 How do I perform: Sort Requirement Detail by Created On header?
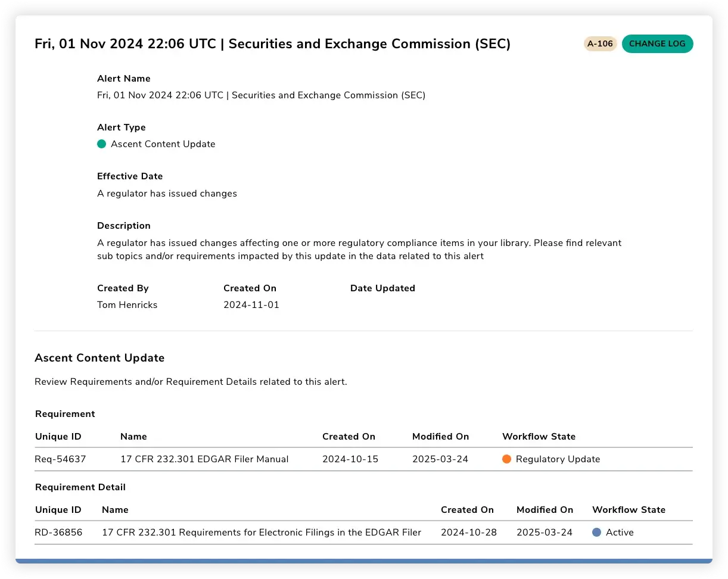[x=467, y=510]
